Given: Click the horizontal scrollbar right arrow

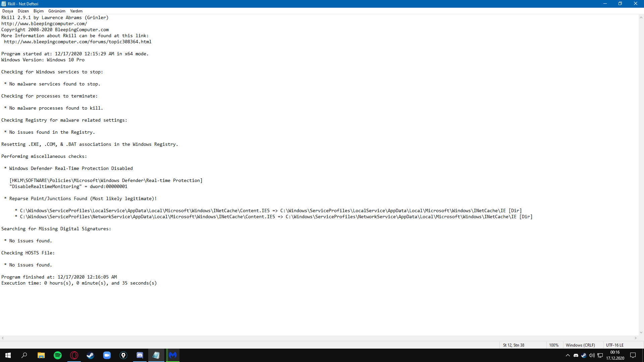Looking at the screenshot, I should [x=635, y=338].
